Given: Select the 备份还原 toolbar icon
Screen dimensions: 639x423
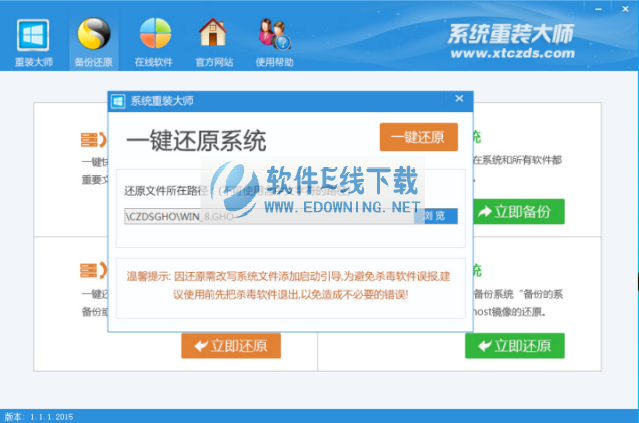Looking at the screenshot, I should (93, 40).
